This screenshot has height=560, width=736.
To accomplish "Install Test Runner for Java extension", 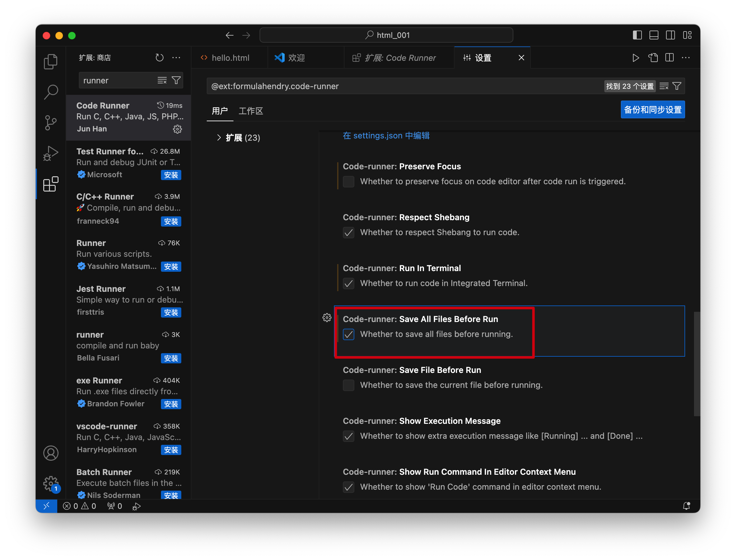I will click(x=171, y=175).
